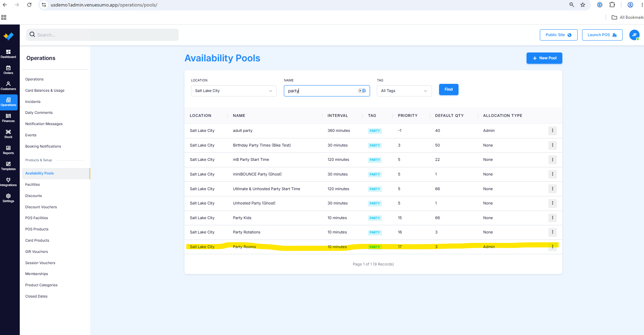The image size is (644, 335).
Task: Bookmark this page with the star icon
Action: (583, 5)
